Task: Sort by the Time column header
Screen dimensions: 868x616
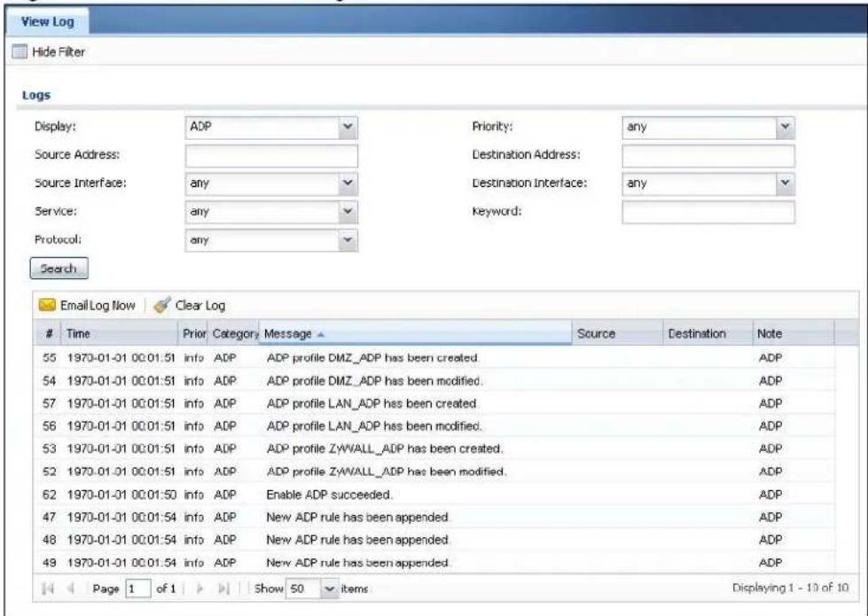Action: pos(120,334)
